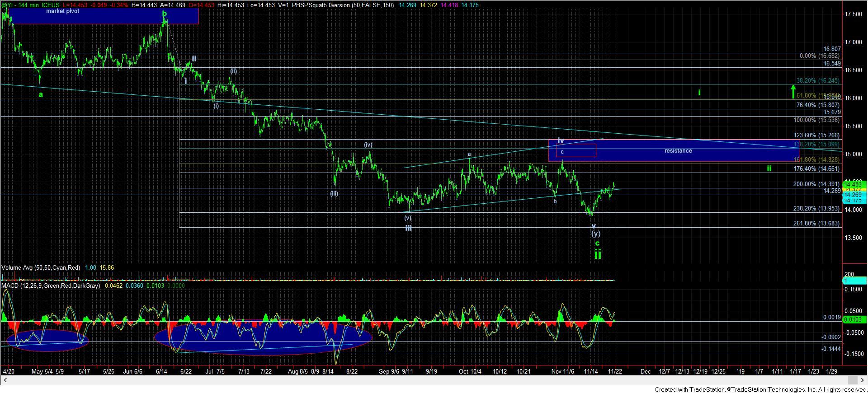
Task: Select the 200.00% (14.391) Fibonacci level label
Action: coord(816,184)
